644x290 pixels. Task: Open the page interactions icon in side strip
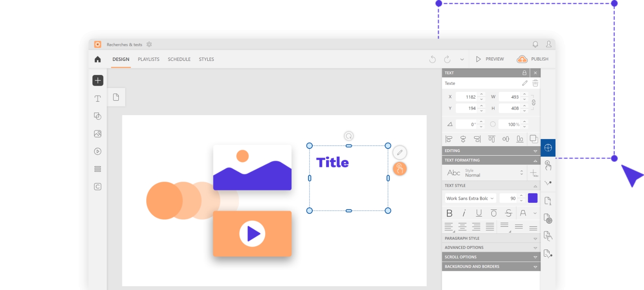(x=548, y=236)
